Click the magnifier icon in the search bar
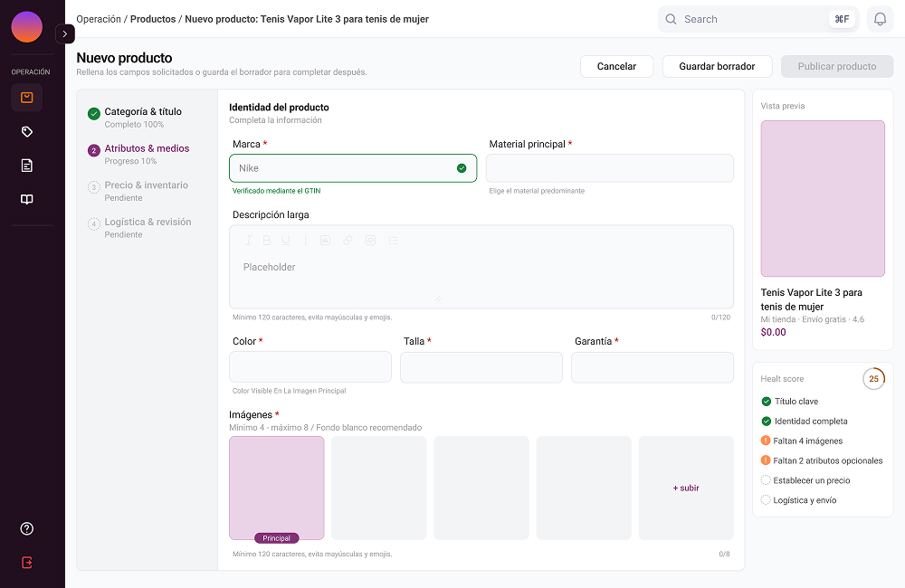The height and width of the screenshot is (588, 905). coord(671,19)
